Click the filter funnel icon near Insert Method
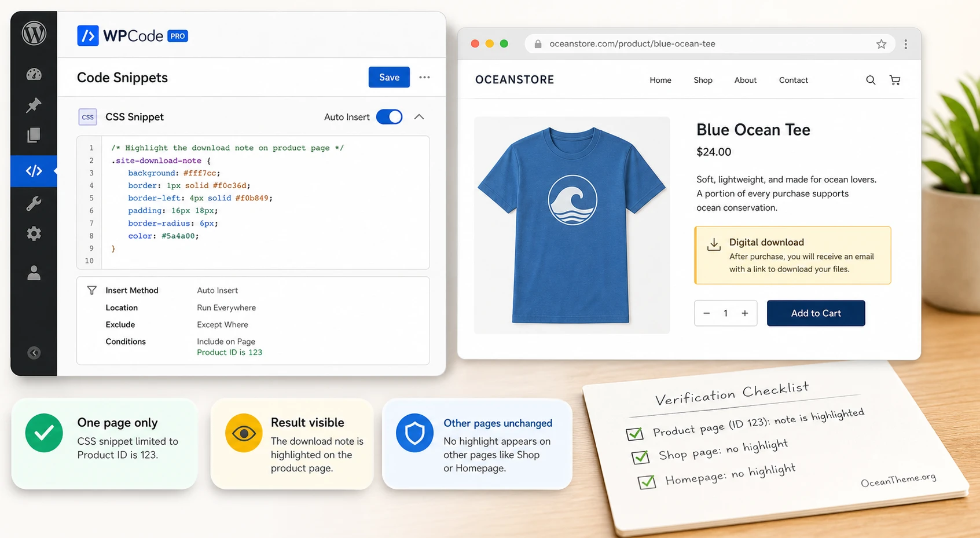Screen dimensions: 980x538 [91, 290]
